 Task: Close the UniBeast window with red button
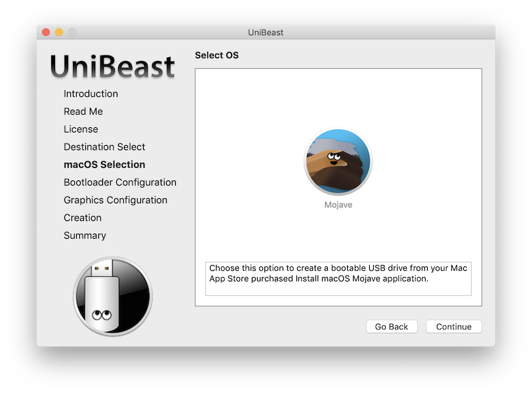coord(46,32)
